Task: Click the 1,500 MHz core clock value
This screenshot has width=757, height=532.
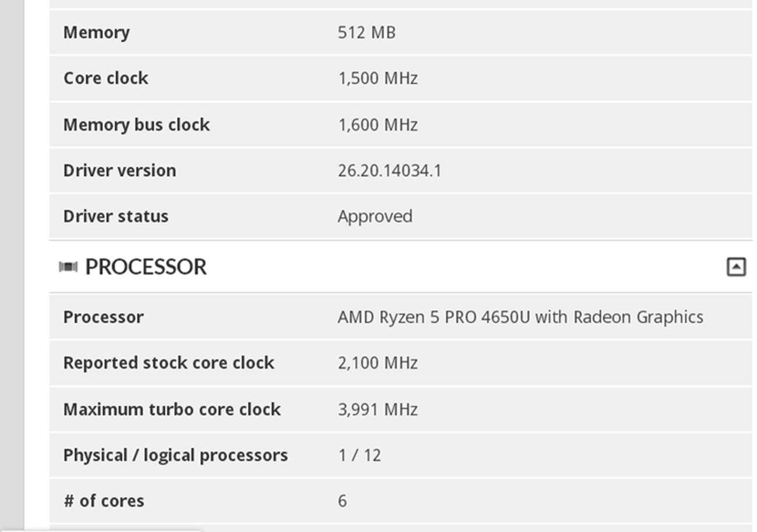Action: point(377,78)
